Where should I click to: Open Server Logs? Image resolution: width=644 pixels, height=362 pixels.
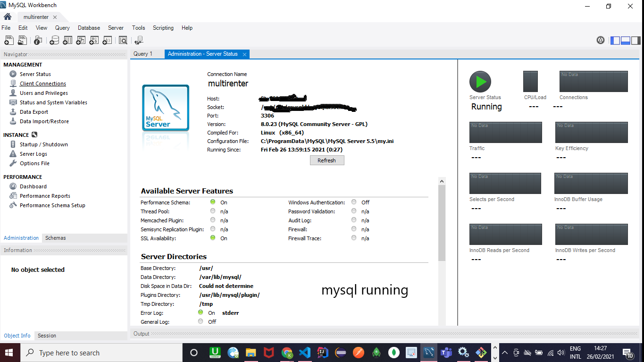click(x=33, y=154)
